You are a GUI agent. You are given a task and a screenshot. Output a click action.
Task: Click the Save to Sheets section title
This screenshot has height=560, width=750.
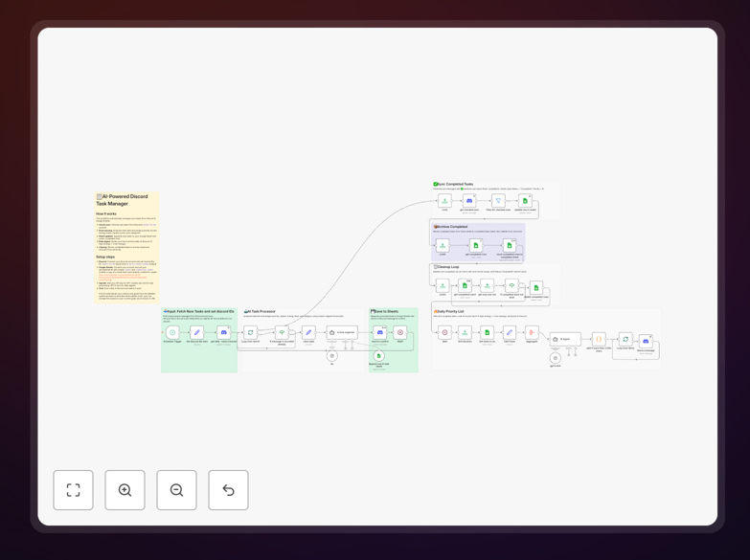(384, 311)
